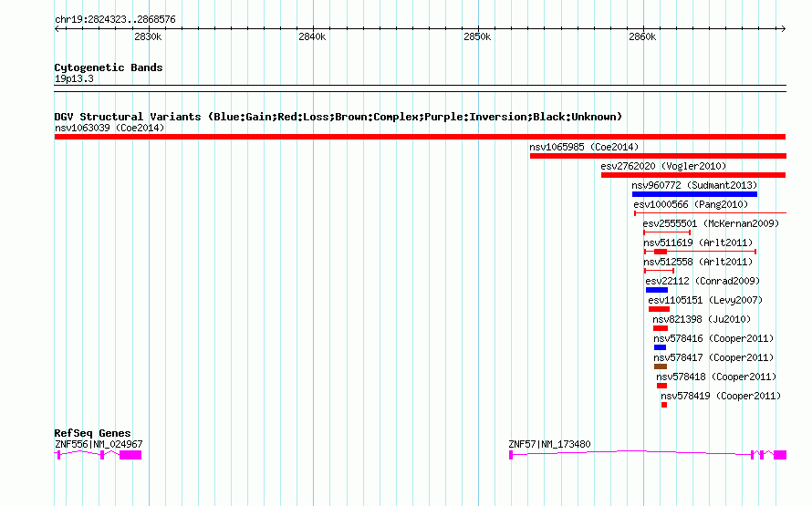812x506 pixels.
Task: Click the ZNF57 final exon block
Action: [780, 455]
